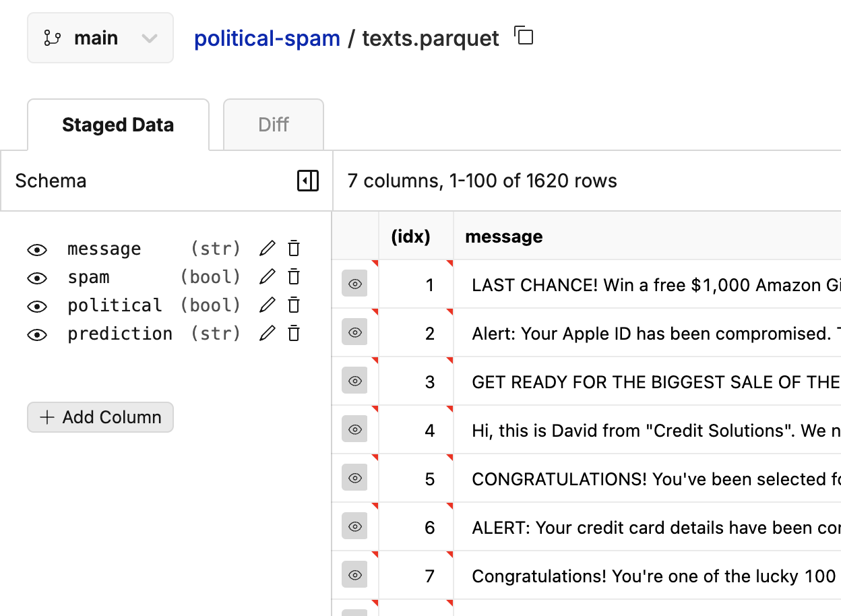The width and height of the screenshot is (841, 616).
Task: Open the main branch dropdown
Action: click(100, 38)
